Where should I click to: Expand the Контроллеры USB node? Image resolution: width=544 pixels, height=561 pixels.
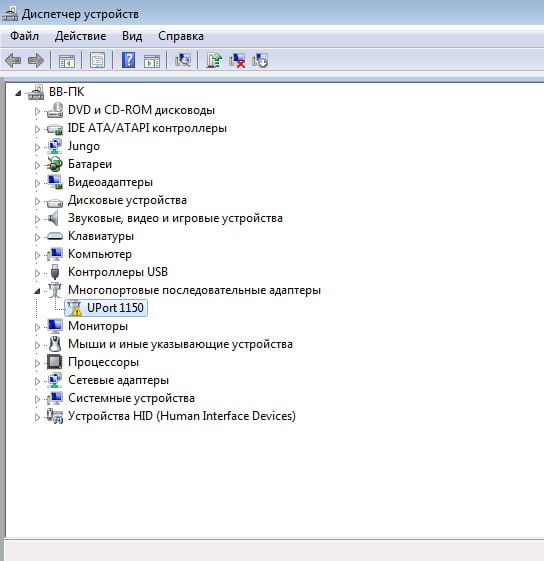tap(37, 273)
